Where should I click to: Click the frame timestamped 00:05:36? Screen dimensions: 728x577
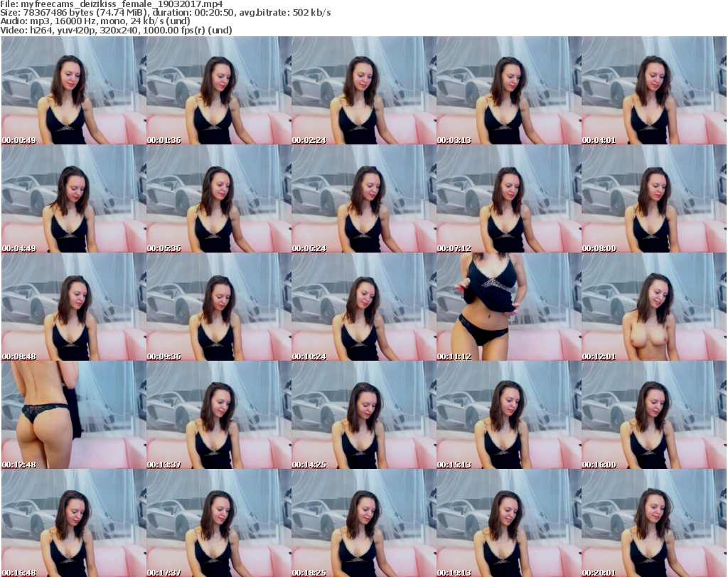click(219, 198)
